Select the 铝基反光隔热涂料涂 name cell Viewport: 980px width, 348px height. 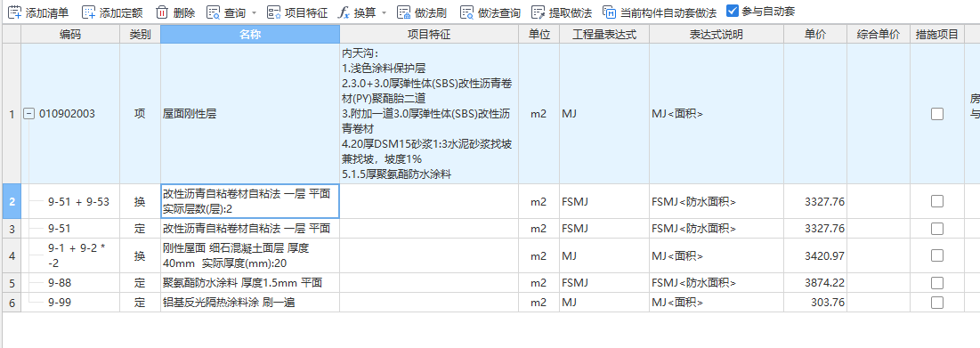(x=250, y=303)
